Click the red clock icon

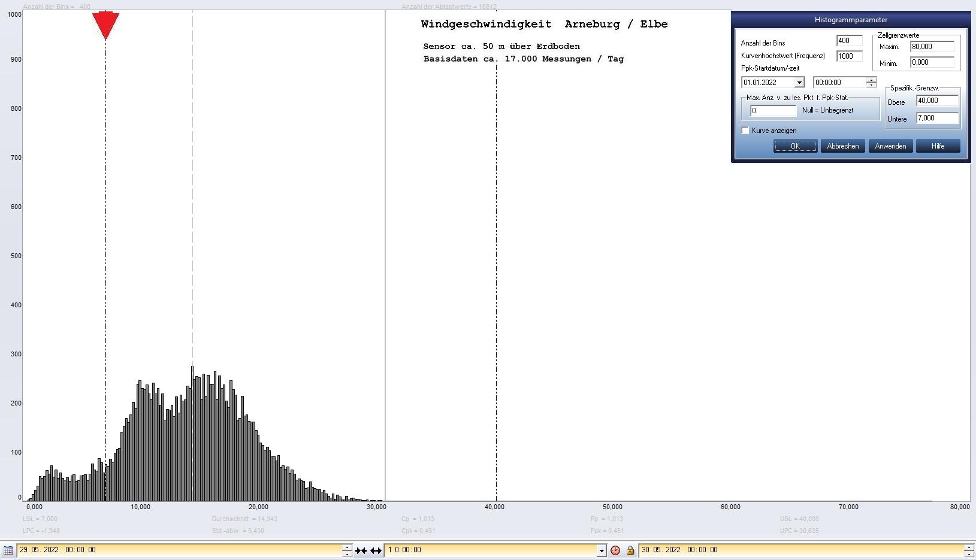tap(615, 550)
